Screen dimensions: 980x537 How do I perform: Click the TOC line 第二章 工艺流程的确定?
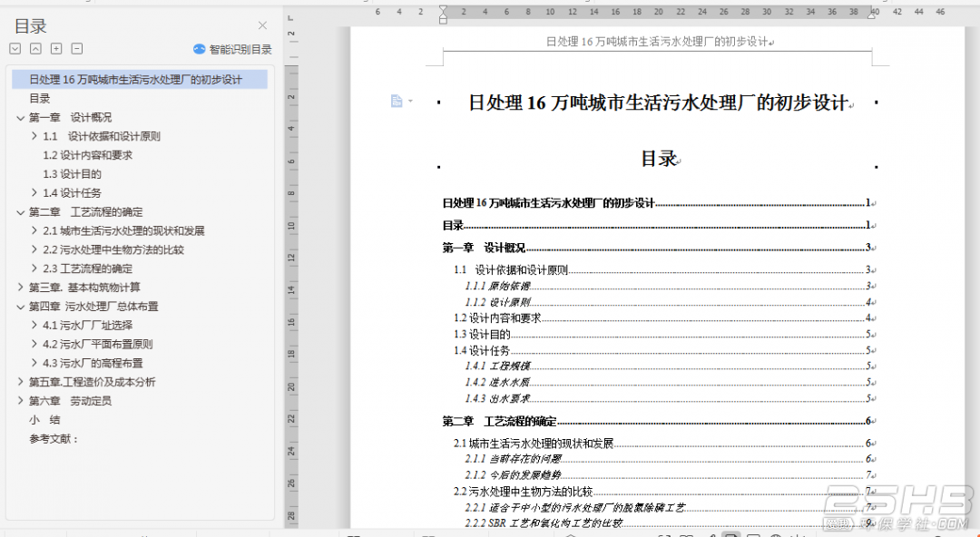coord(657,422)
